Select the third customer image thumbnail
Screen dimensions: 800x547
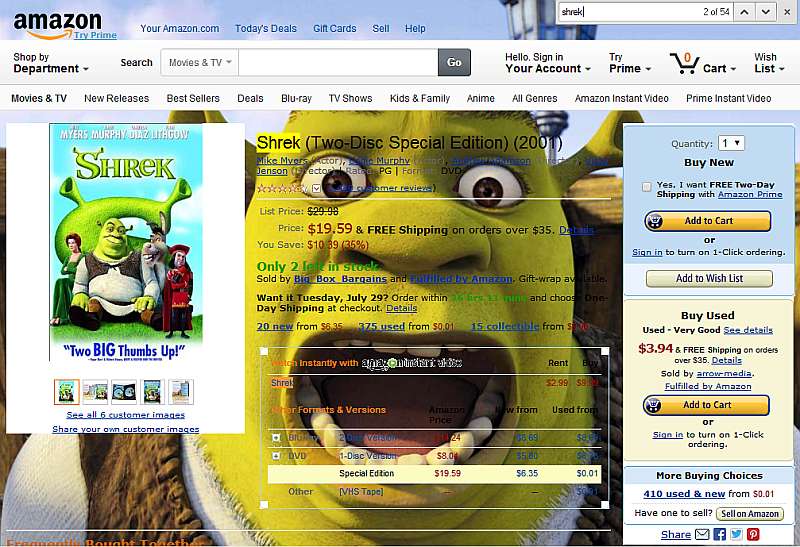click(x=124, y=392)
